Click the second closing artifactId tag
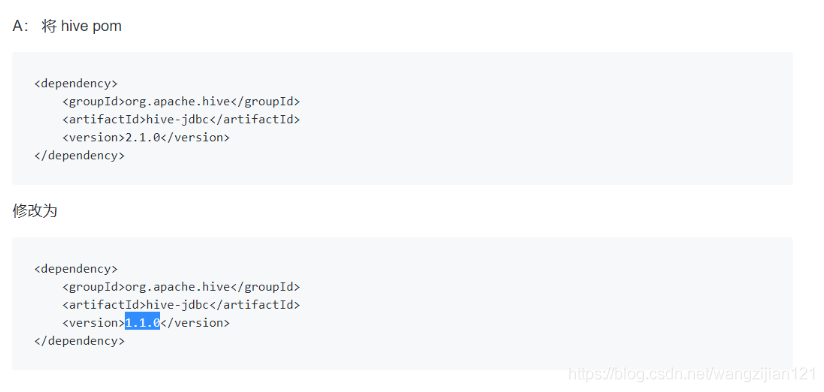 [255, 305]
